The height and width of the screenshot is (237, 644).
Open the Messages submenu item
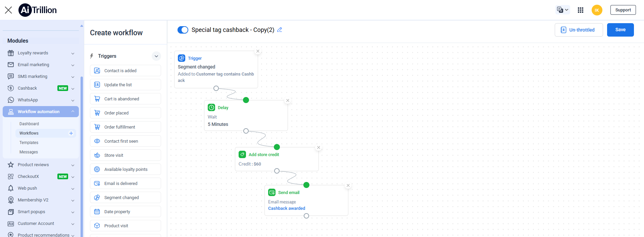(29, 152)
